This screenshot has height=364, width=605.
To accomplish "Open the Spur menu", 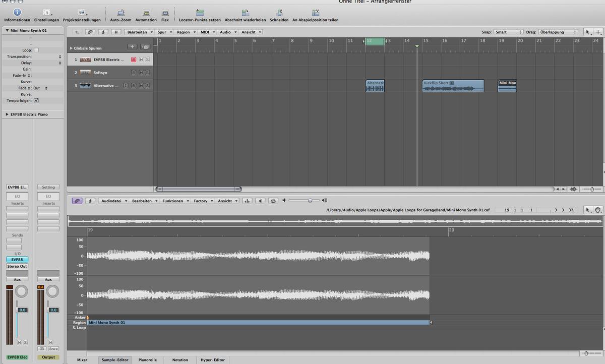I will 164,32.
